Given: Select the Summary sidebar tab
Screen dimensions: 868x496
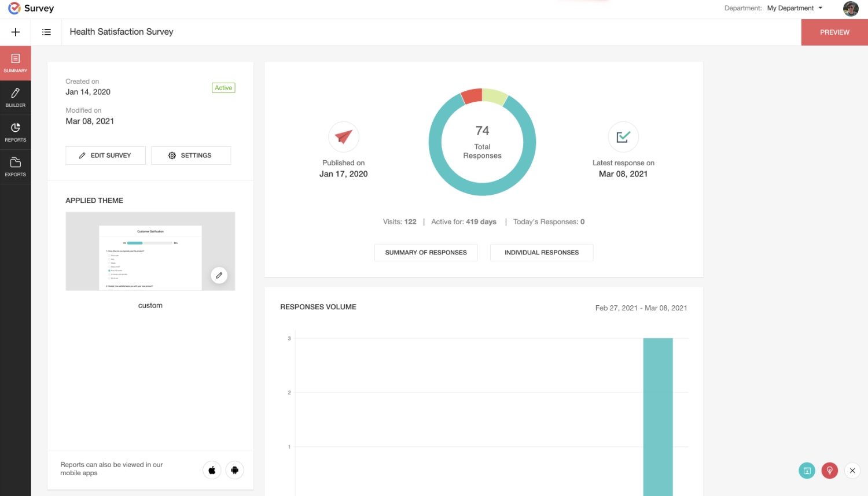Looking at the screenshot, I should click(x=16, y=63).
